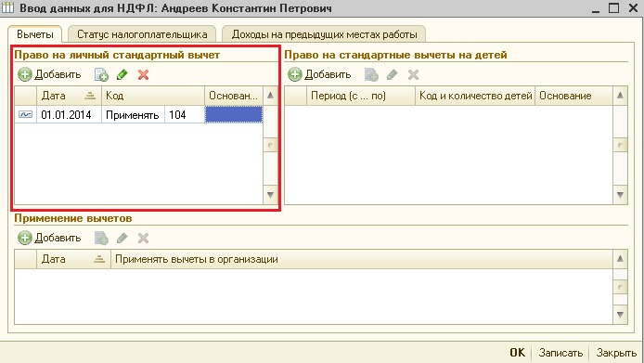Select the 01.01.2014 date cell

coord(69,115)
